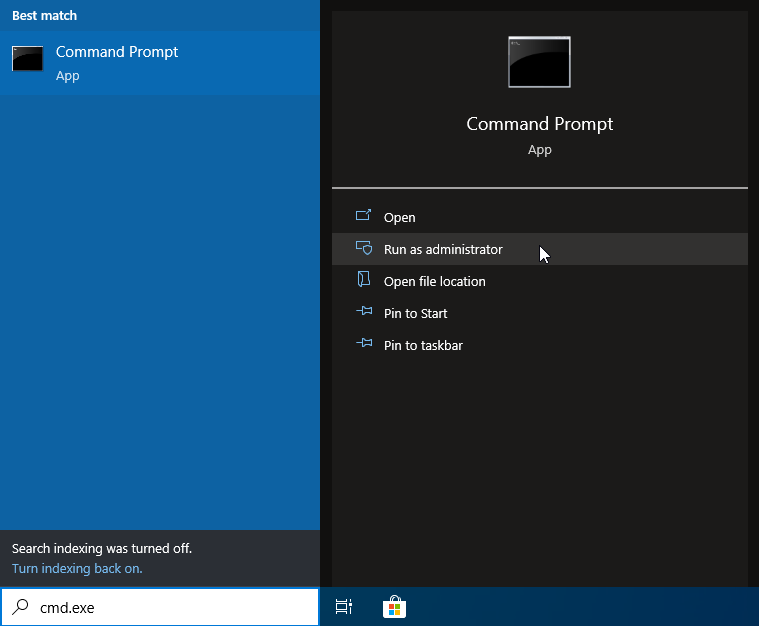Open Task View from the taskbar
Image resolution: width=759 pixels, height=626 pixels.
tap(343, 607)
